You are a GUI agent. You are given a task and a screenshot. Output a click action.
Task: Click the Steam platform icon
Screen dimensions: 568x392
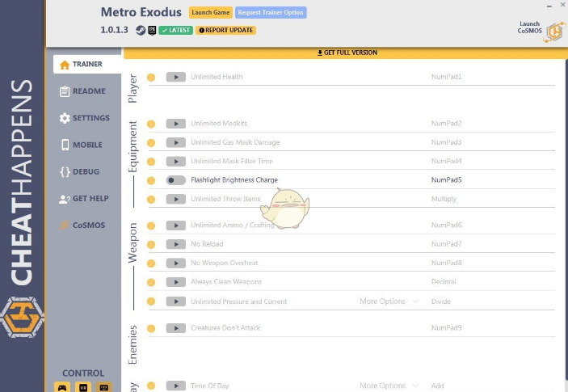139,31
